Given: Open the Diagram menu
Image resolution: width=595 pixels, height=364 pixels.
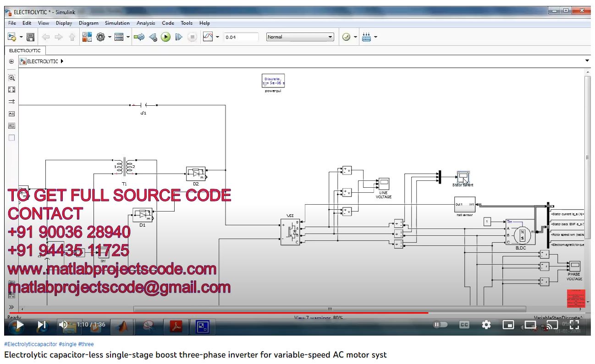Looking at the screenshot, I should (88, 23).
